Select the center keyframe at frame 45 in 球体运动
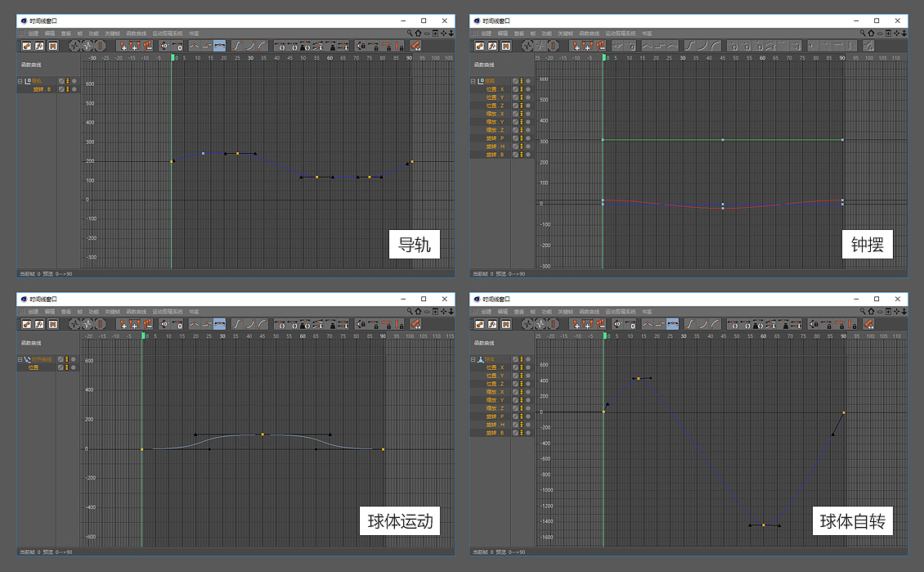Viewport: 924px width, 572px height. [x=262, y=435]
